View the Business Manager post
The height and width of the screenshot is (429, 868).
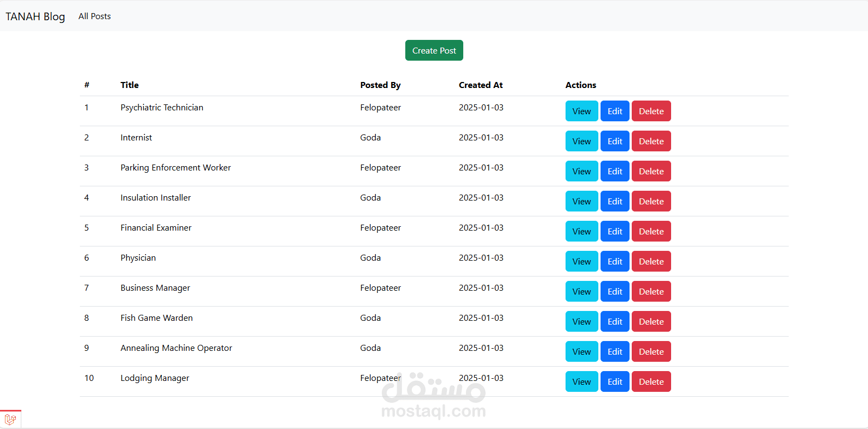[581, 291]
